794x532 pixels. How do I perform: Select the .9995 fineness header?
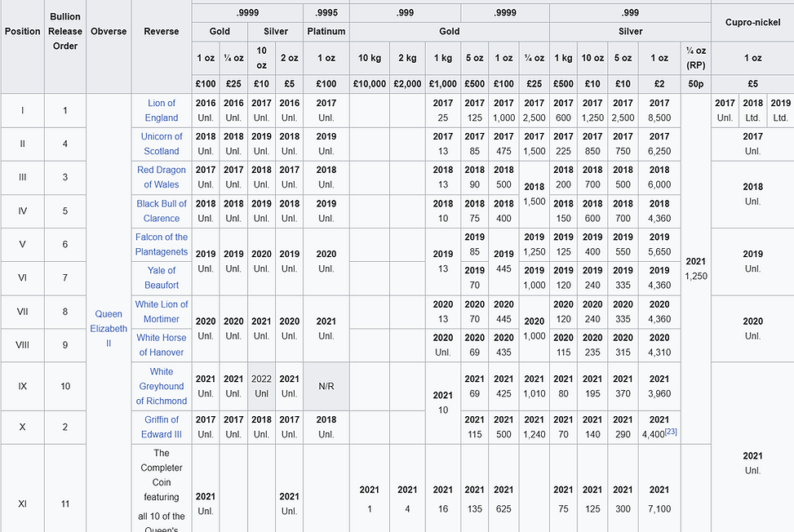pos(326,13)
